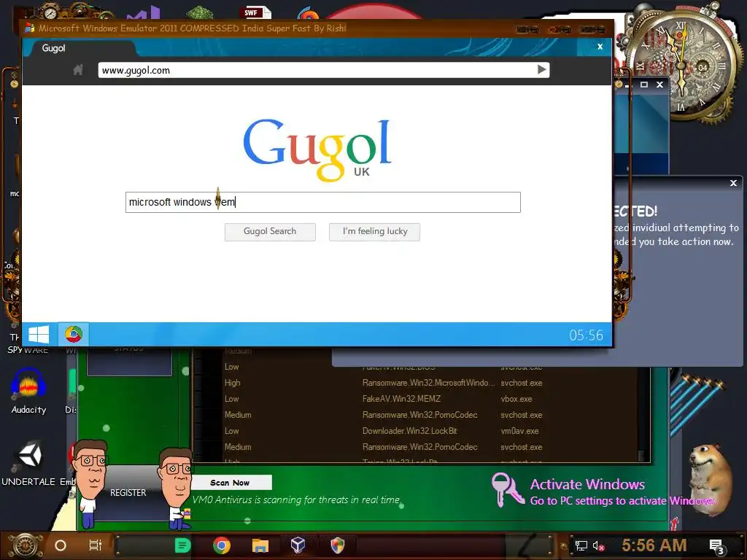Click Scan Now in VM0 Antivirus
Image resolution: width=747 pixels, height=560 pixels.
coord(231,483)
